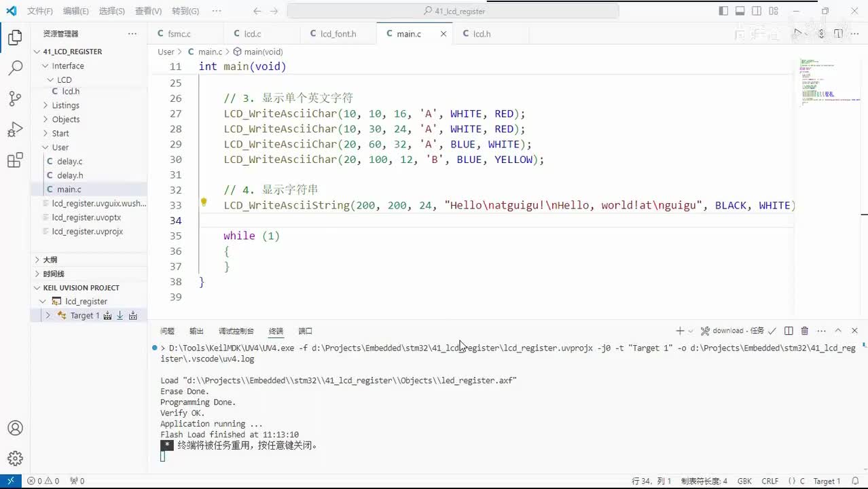Image resolution: width=868 pixels, height=489 pixels.
Task: Switch to the 问题 problems panel tab
Action: click(167, 331)
